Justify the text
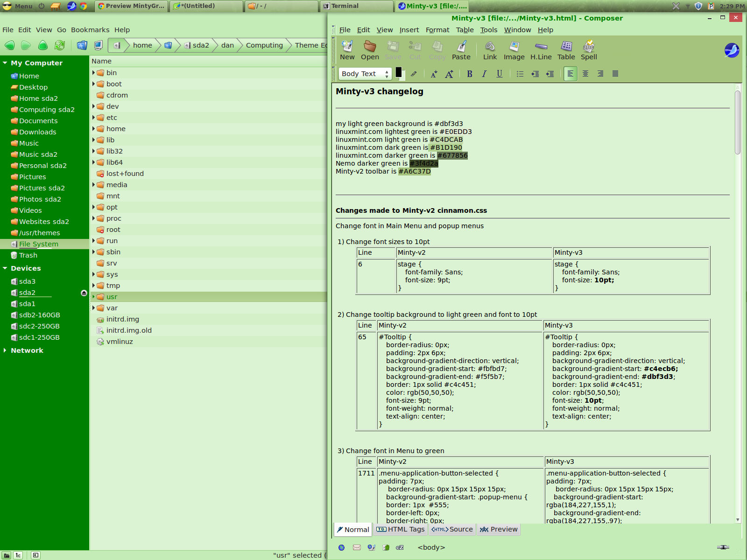Screen dimensions: 747x560 click(x=615, y=74)
